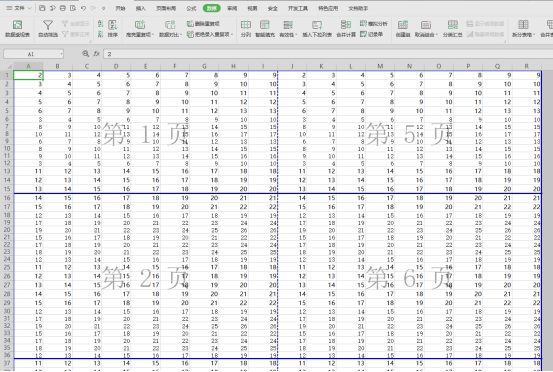Click the fx insert function button
The width and height of the screenshot is (553, 372).
pyautogui.click(x=97, y=54)
